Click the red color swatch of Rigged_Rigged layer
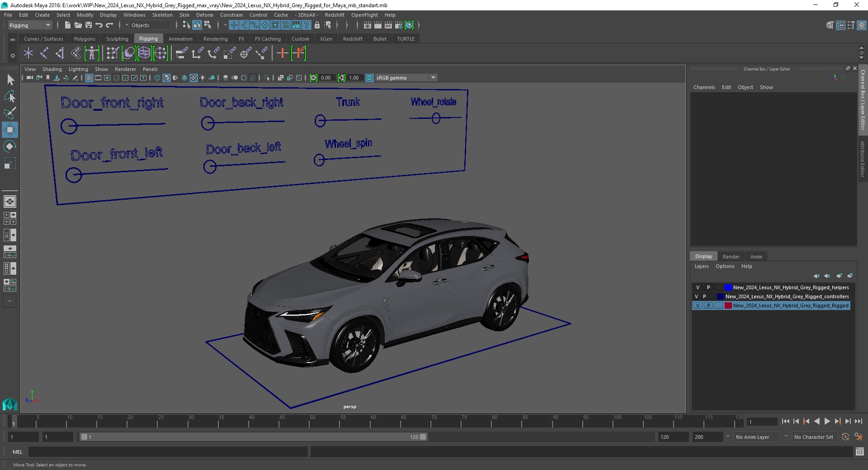This screenshot has width=868, height=470. (x=728, y=305)
